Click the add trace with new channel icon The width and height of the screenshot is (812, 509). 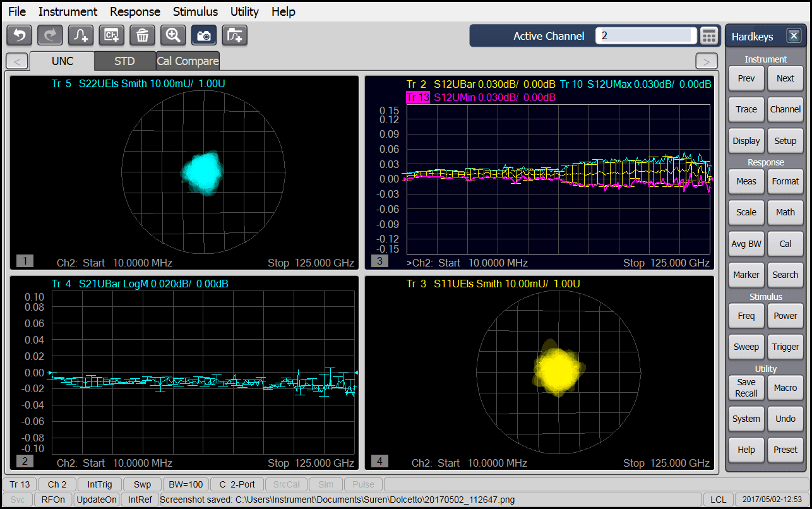234,35
